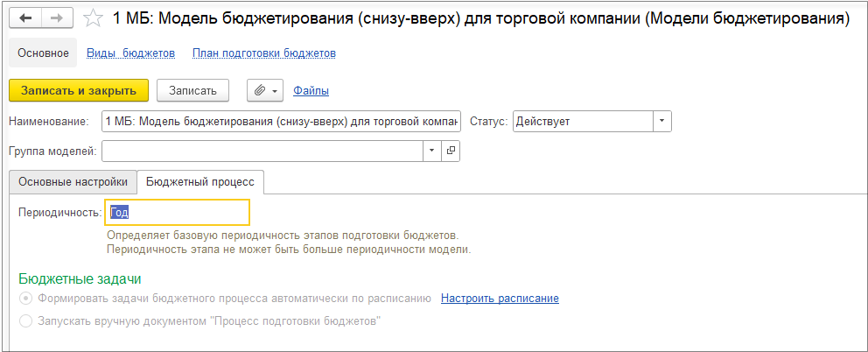Open Виды бюджетов link
Screen dimensions: 868x352
(130, 53)
